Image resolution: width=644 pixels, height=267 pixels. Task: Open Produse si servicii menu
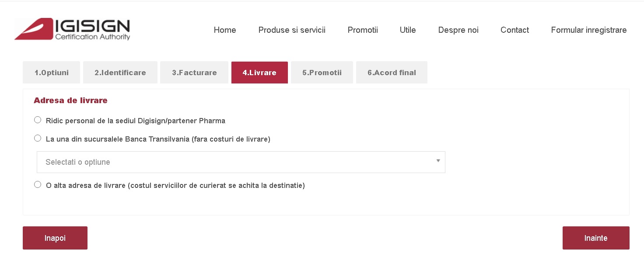(292, 30)
